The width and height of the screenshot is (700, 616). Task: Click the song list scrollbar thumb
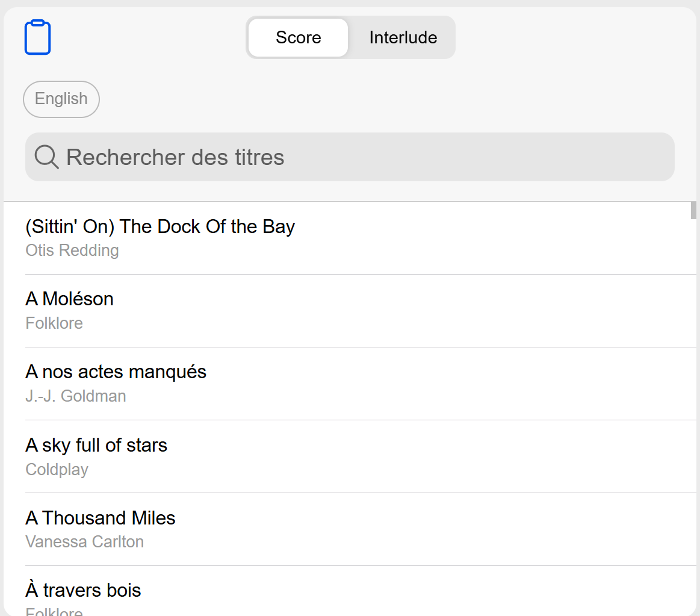[x=693, y=210]
